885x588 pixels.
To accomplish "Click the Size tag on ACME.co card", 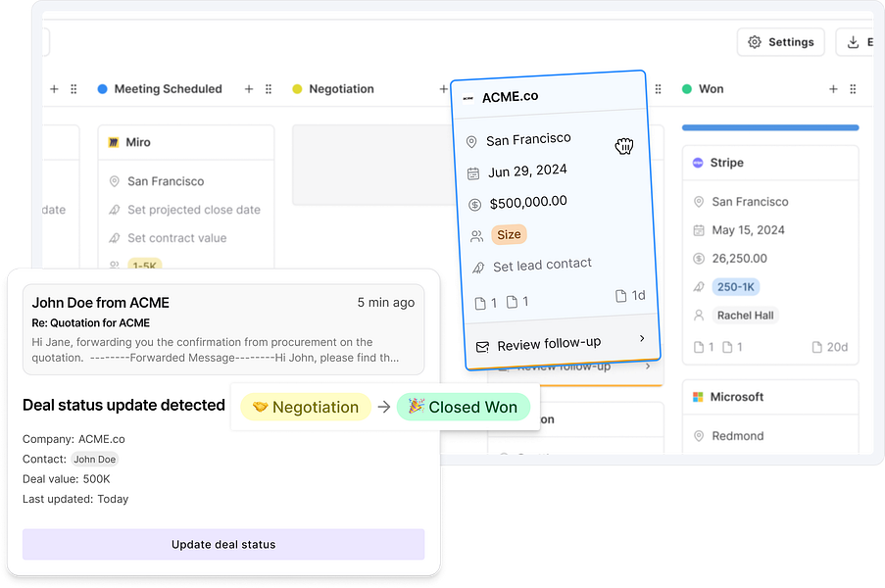I will (x=509, y=235).
